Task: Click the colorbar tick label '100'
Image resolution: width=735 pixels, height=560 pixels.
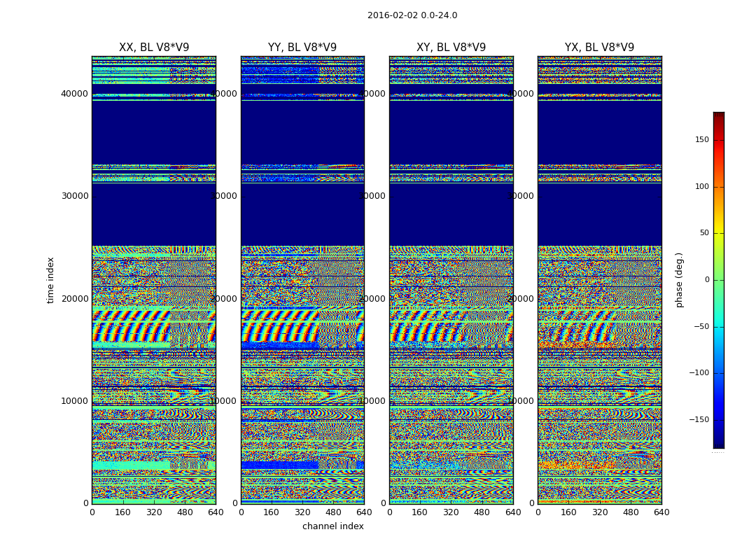Action: [702, 186]
